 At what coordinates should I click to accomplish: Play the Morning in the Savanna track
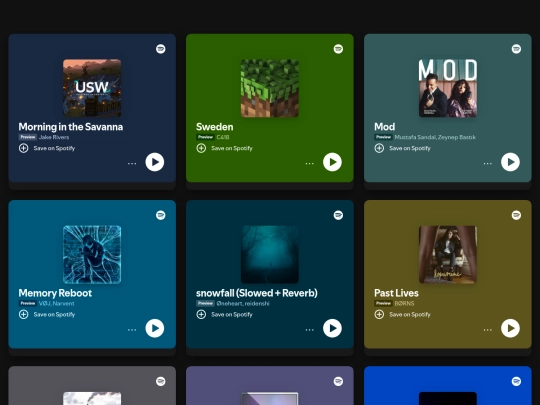tap(155, 162)
